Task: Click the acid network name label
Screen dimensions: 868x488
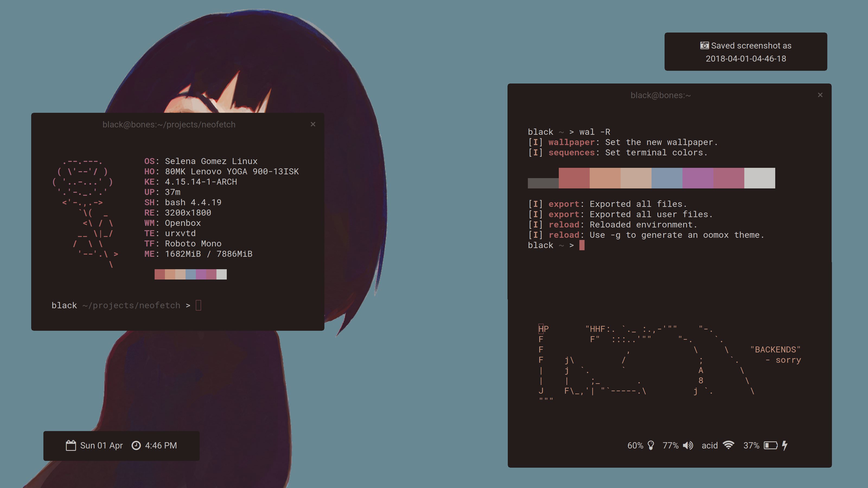Action: [709, 445]
